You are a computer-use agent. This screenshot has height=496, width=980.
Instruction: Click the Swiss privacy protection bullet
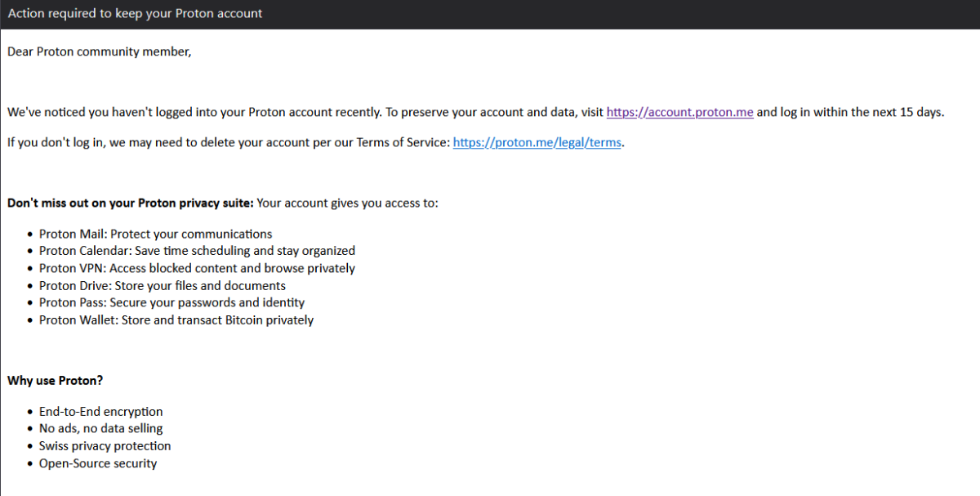105,445
